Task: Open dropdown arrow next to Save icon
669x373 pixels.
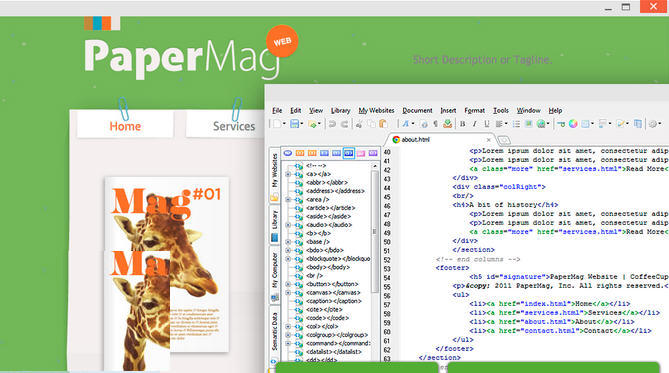Action: (x=302, y=124)
